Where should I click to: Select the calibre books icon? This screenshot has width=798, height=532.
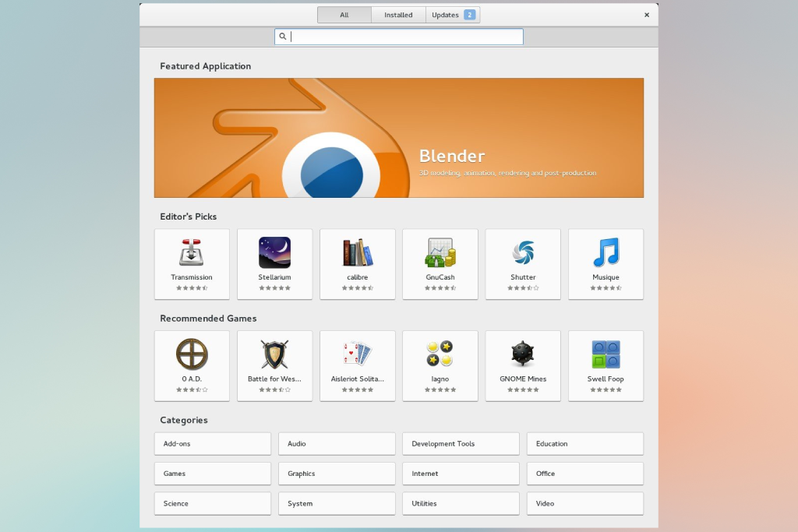point(357,253)
